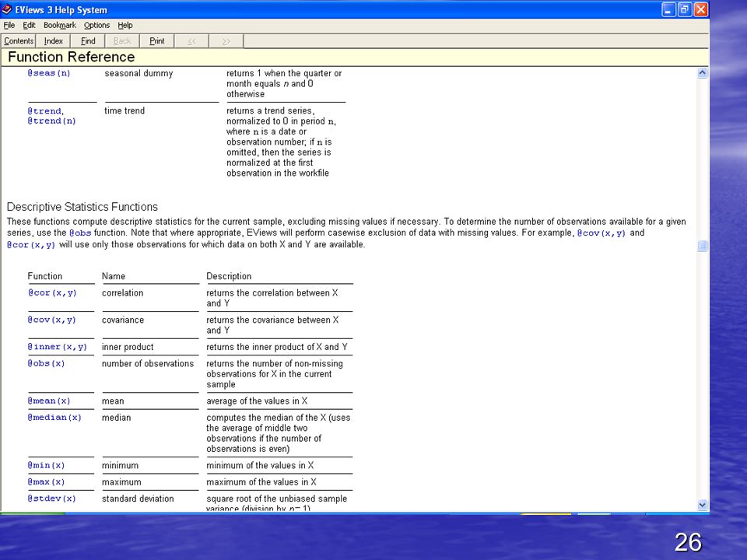Click "returns the correlation between X and Y" description

272,298
